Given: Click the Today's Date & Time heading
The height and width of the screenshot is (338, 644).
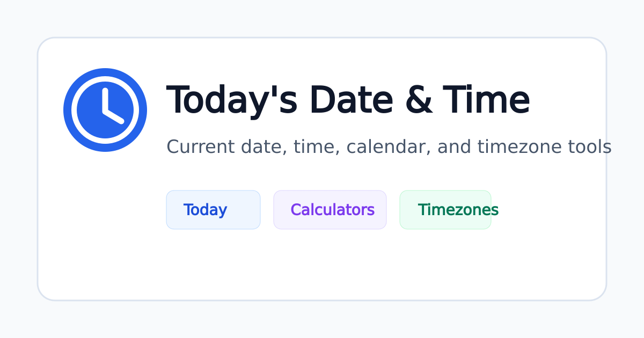Looking at the screenshot, I should pyautogui.click(x=348, y=101).
